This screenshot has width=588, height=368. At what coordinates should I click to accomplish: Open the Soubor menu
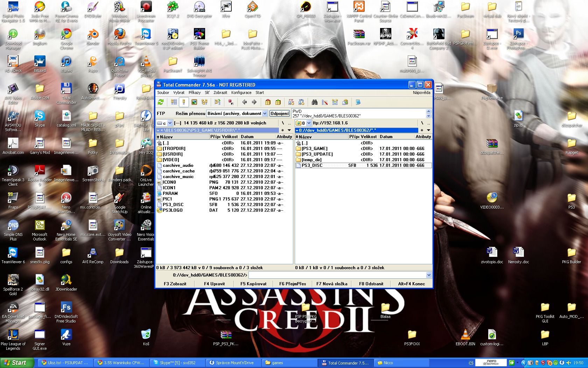point(163,93)
